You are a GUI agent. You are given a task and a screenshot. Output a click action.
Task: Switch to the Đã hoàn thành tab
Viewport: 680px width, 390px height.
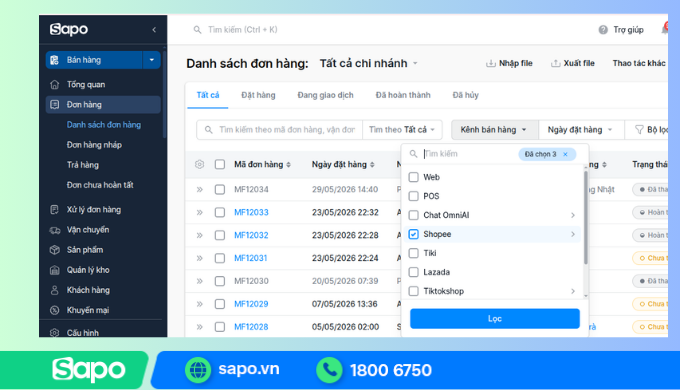(x=403, y=95)
